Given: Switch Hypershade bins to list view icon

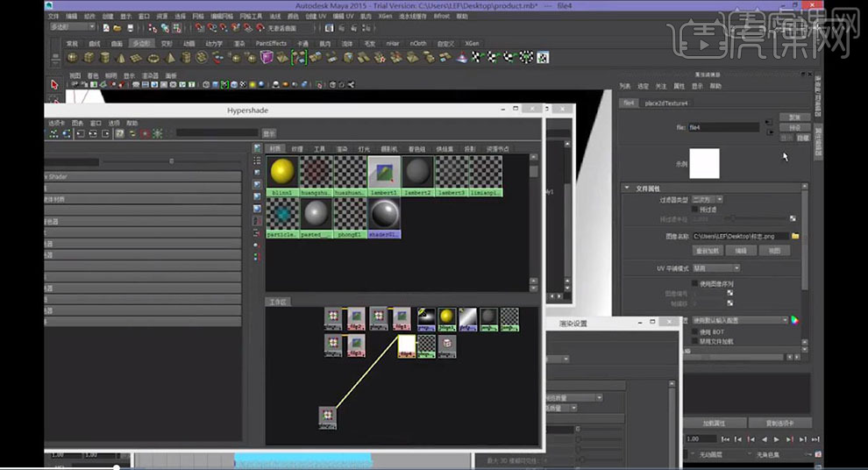Looking at the screenshot, I should [257, 160].
